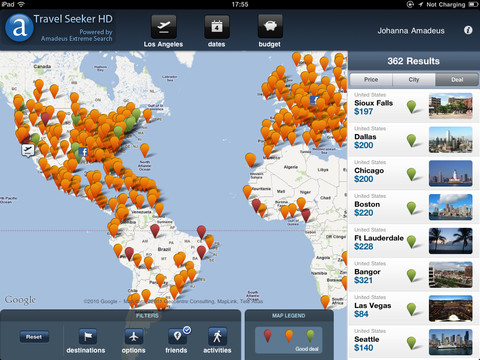The width and height of the screenshot is (480, 360).
Task: Open the options airplane filter
Action: click(134, 336)
